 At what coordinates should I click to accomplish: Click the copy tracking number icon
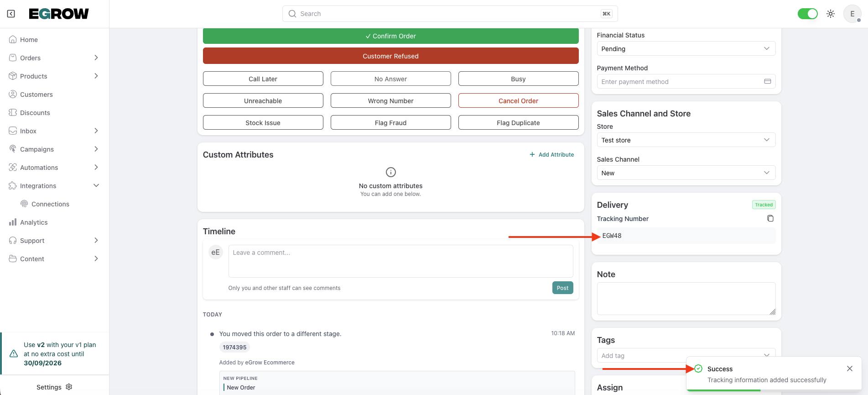coord(770,218)
